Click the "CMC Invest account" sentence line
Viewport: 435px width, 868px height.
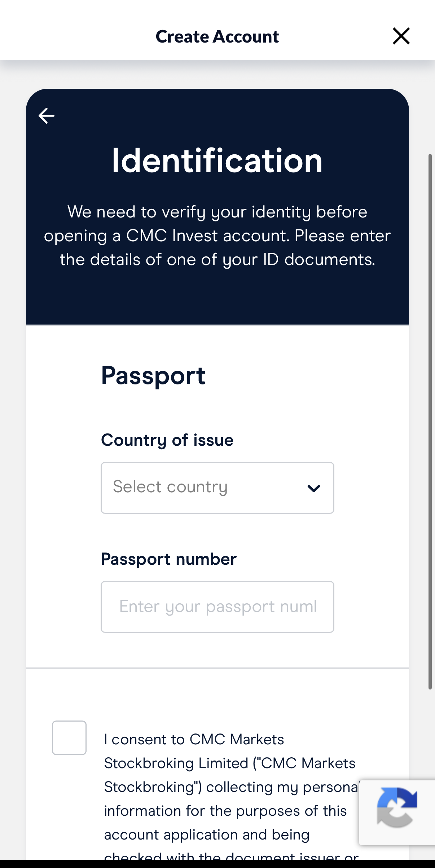pos(217,236)
